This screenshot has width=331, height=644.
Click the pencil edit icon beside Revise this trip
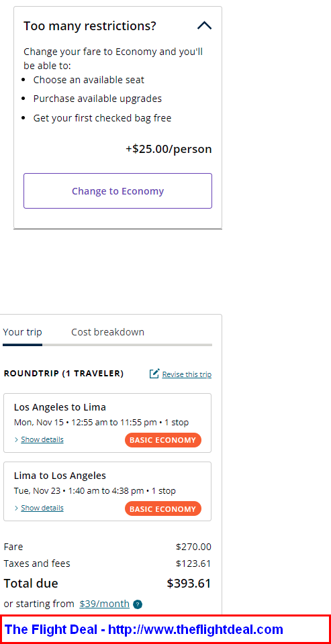point(154,374)
